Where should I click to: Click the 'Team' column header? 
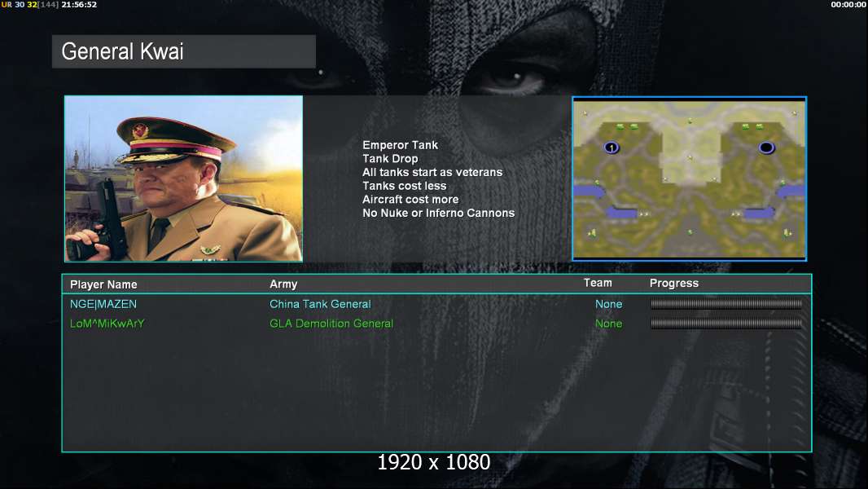[x=598, y=283]
